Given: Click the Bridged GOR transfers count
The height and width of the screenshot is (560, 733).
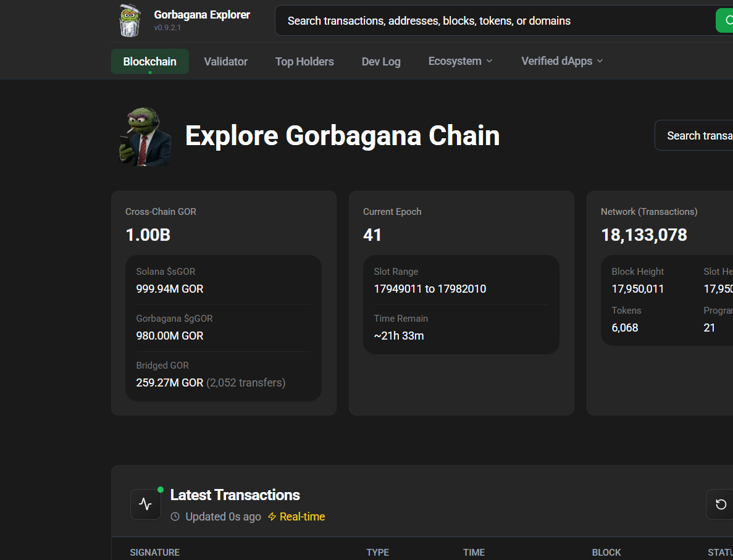Looking at the screenshot, I should [246, 383].
